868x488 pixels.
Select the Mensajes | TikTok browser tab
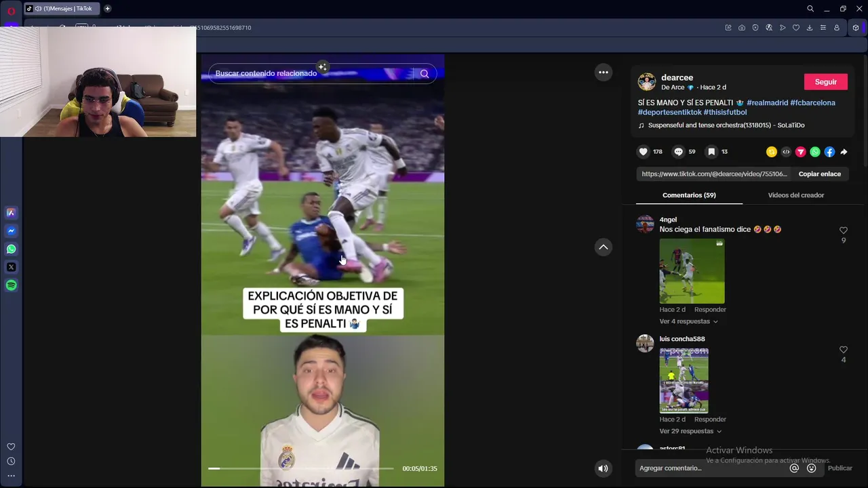point(61,9)
